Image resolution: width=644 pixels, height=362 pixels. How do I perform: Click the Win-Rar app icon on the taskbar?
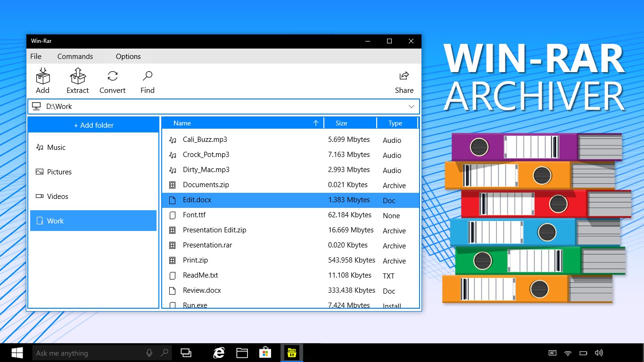(292, 353)
